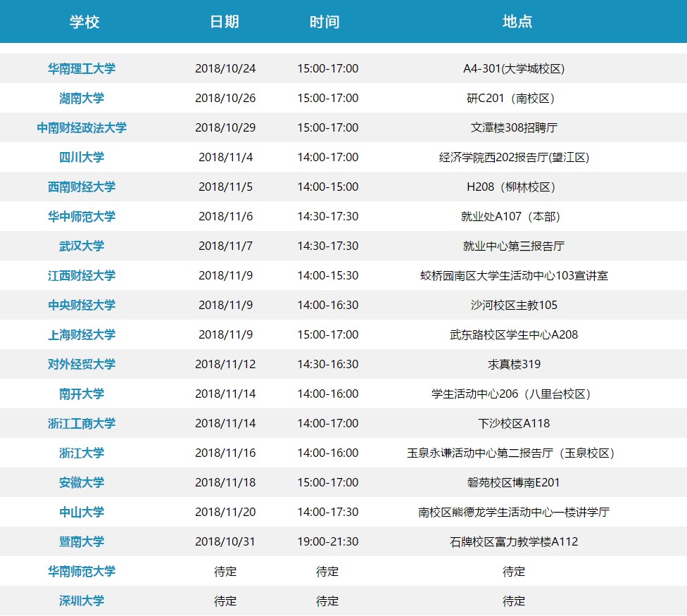Select the 待定 location for 华南师范大学
Image resolution: width=687 pixels, height=616 pixels.
coord(514,572)
